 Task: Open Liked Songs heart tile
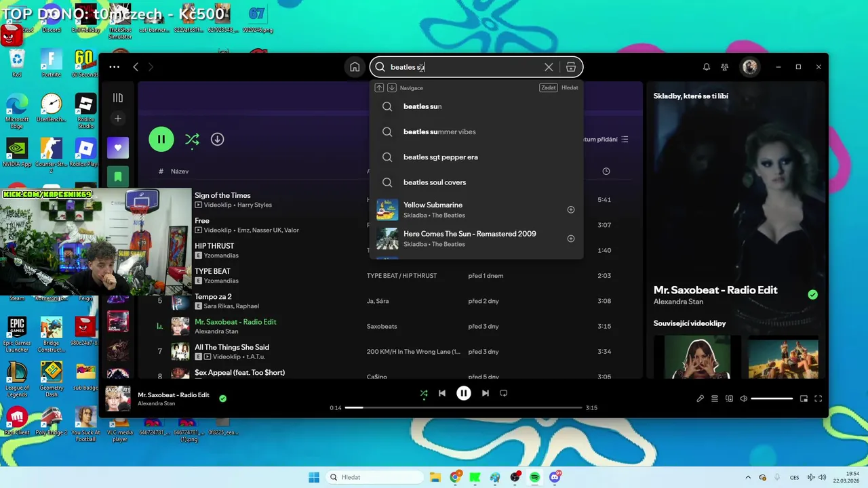(x=118, y=148)
